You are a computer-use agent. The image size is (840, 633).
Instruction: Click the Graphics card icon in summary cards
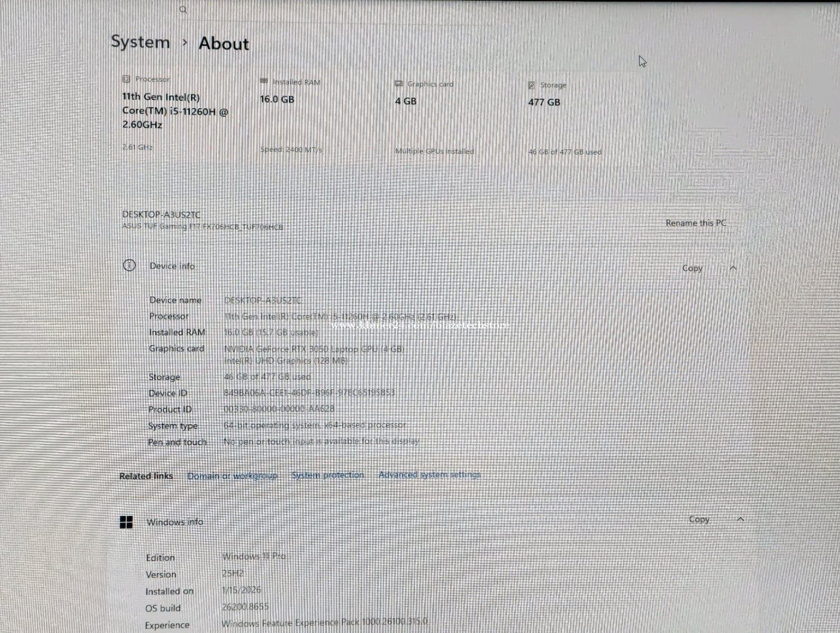click(x=399, y=83)
